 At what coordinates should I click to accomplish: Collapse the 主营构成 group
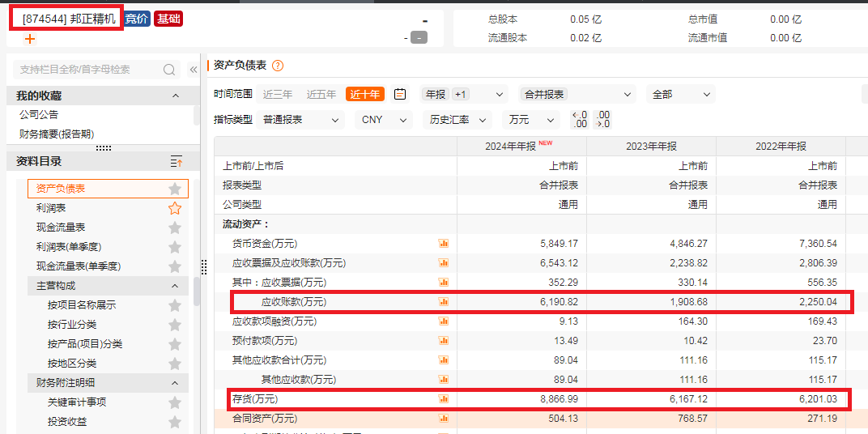[175, 286]
